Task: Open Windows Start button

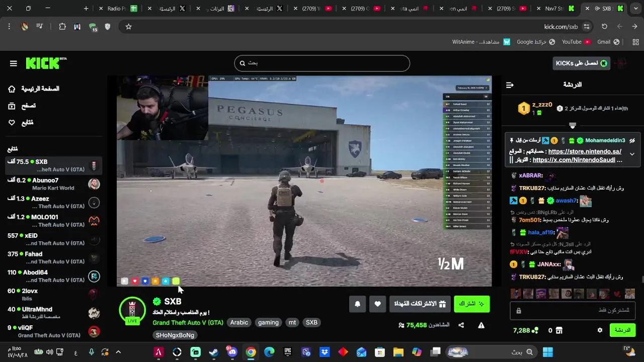Action: click(x=548, y=352)
